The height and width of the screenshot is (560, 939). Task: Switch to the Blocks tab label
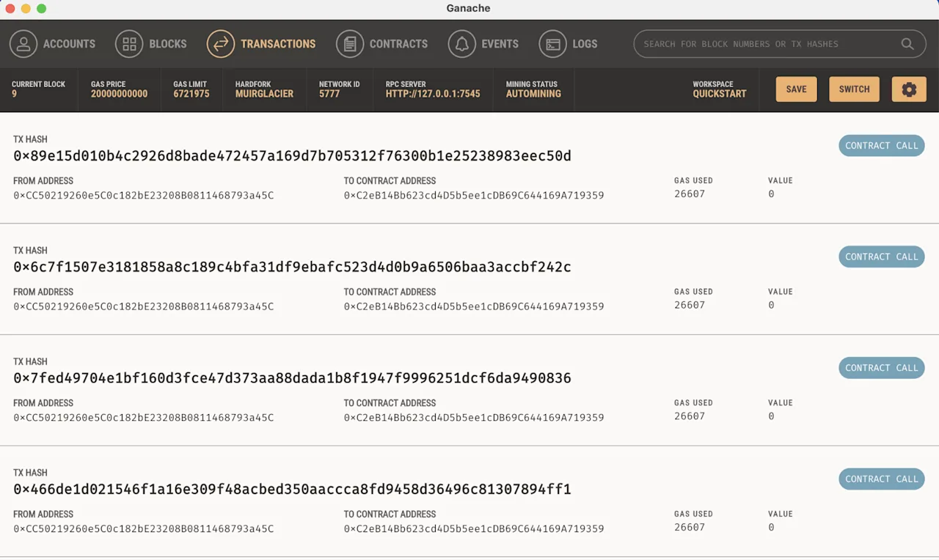click(x=168, y=44)
